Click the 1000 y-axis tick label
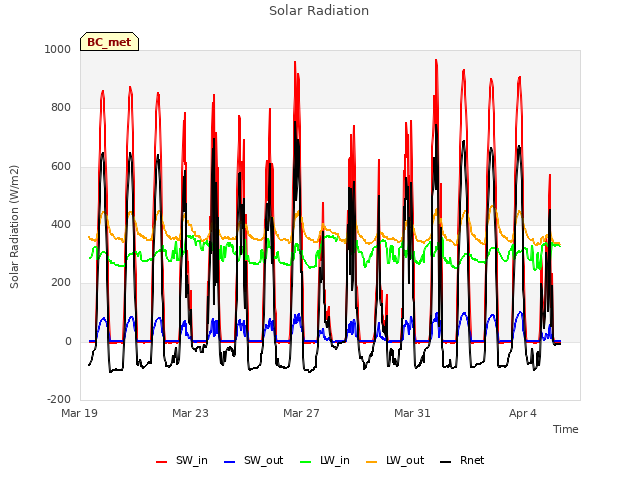The width and height of the screenshot is (640, 480). click(58, 49)
